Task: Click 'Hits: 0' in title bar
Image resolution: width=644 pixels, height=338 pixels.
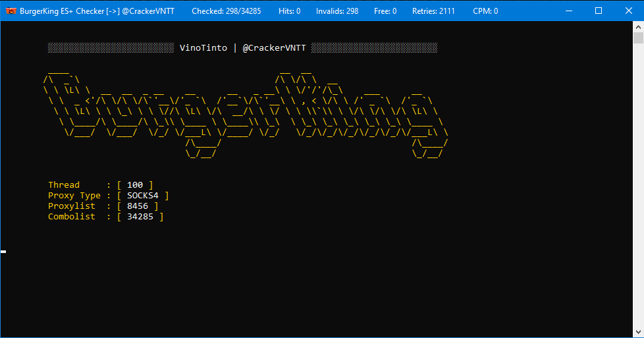Action: [290, 11]
